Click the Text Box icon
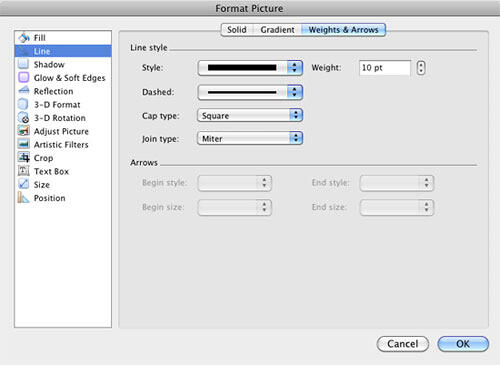Image resolution: width=500 pixels, height=365 pixels. tap(24, 171)
